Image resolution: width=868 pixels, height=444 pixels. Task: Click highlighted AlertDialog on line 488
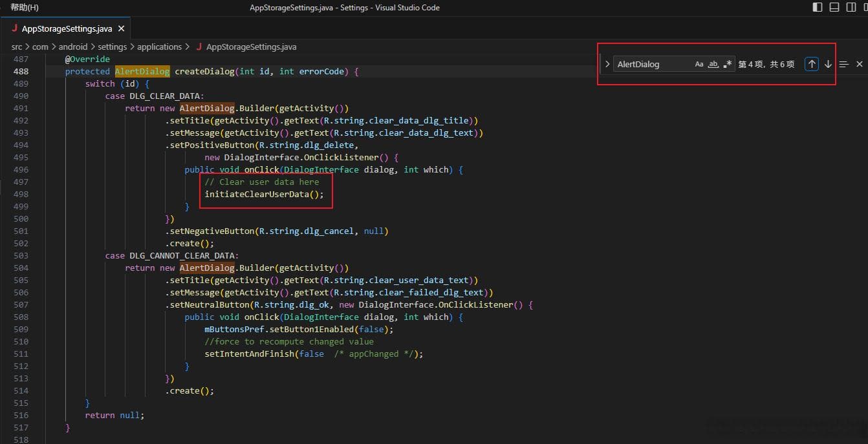(142, 71)
